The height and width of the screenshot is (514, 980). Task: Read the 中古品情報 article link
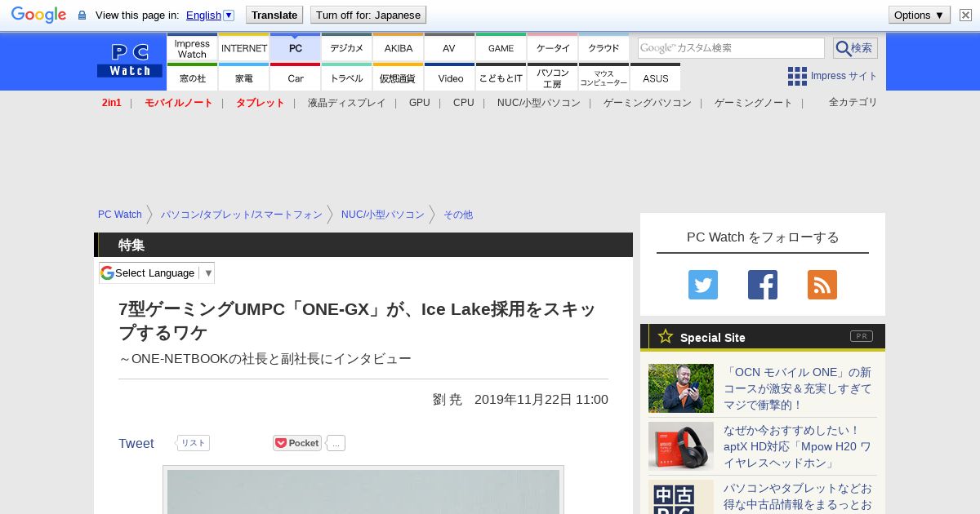798,497
